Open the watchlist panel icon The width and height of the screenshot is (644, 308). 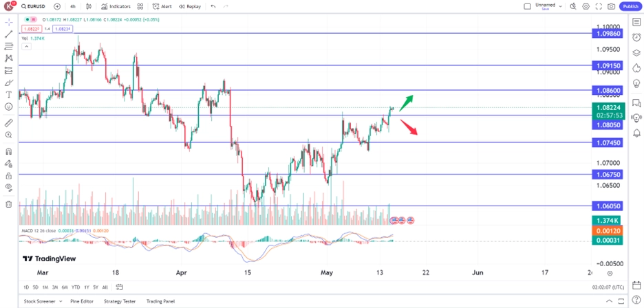(636, 22)
